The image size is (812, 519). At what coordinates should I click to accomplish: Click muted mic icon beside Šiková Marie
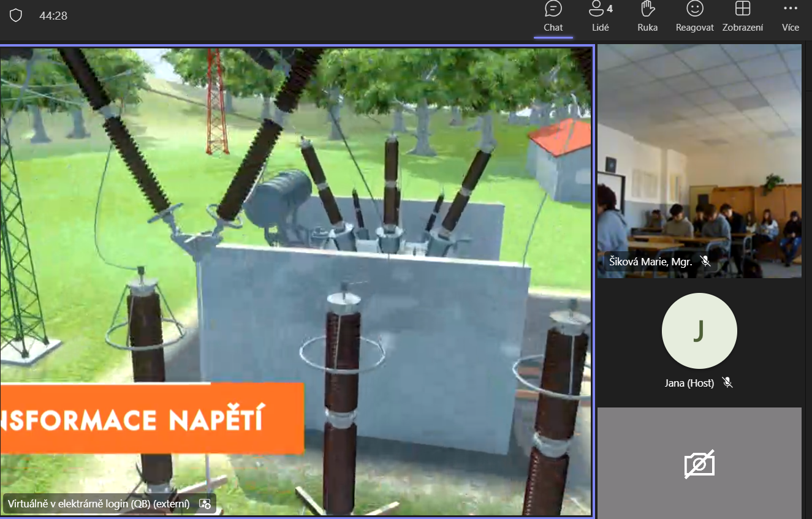point(706,262)
